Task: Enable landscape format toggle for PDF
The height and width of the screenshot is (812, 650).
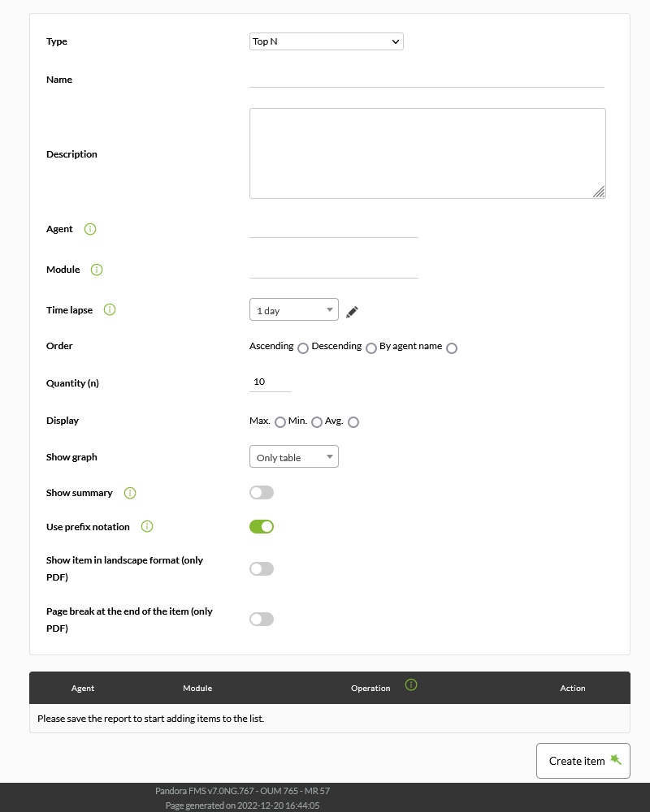Action: click(x=262, y=568)
